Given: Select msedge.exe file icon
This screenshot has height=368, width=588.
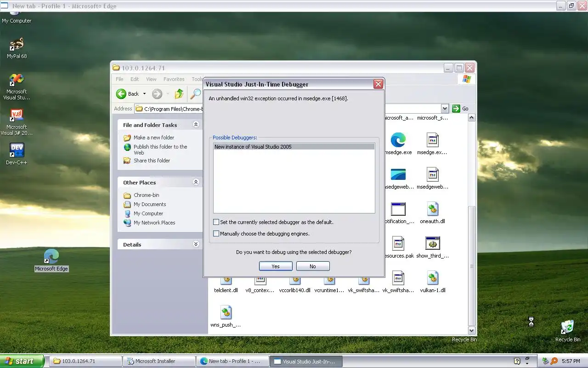Looking at the screenshot, I should coord(398,140).
